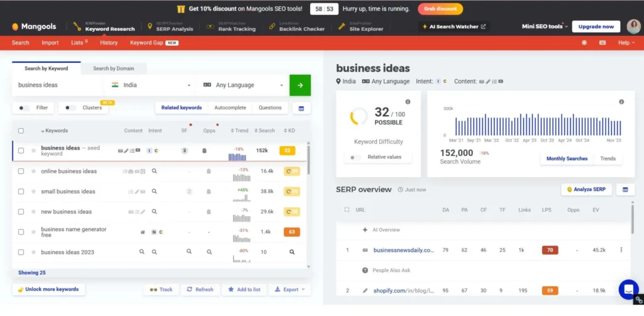Toggle the Filter switch
Image resolution: width=644 pixels, height=316 pixels.
(25, 108)
